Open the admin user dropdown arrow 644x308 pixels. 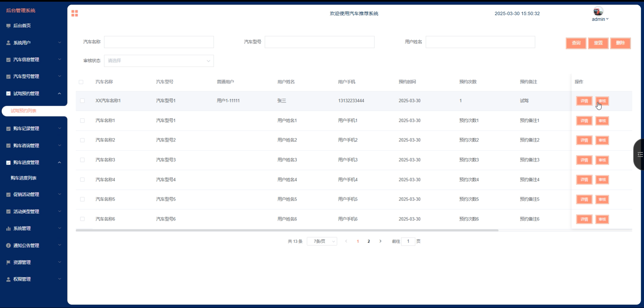tap(607, 19)
